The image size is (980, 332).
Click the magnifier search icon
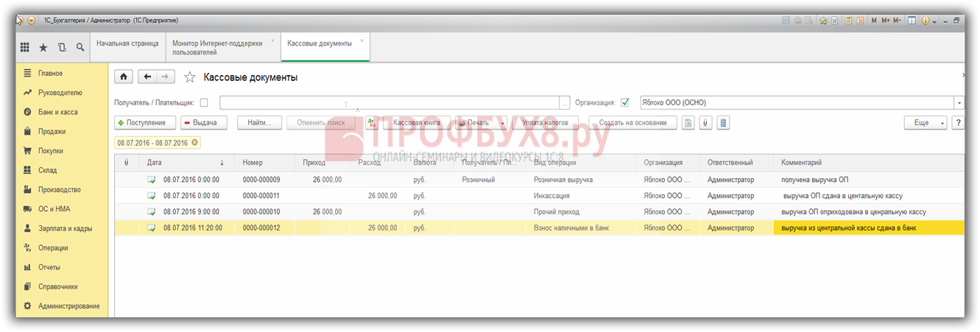pos(80,47)
